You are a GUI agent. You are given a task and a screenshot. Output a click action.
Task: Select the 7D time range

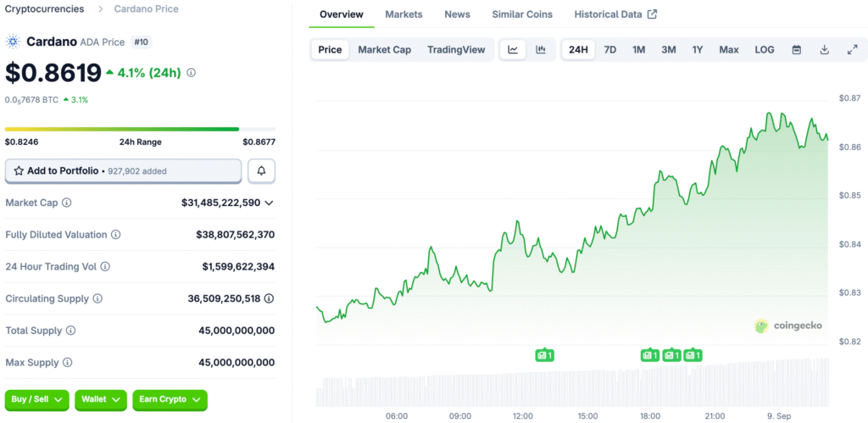609,50
